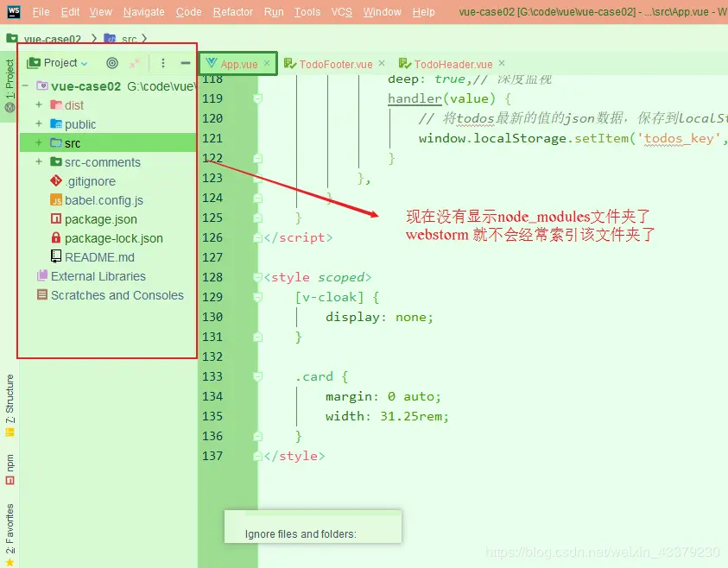The width and height of the screenshot is (728, 568).
Task: Expand the src-comments folder
Action: point(39,162)
